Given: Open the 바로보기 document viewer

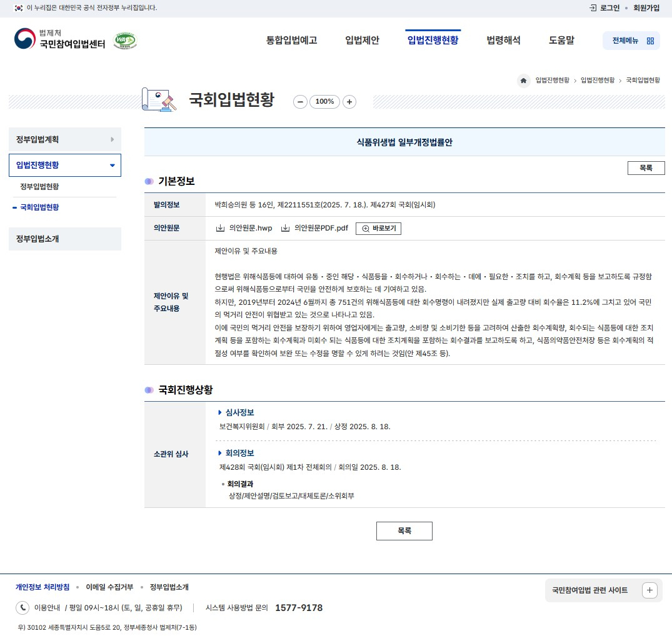Looking at the screenshot, I should (378, 228).
